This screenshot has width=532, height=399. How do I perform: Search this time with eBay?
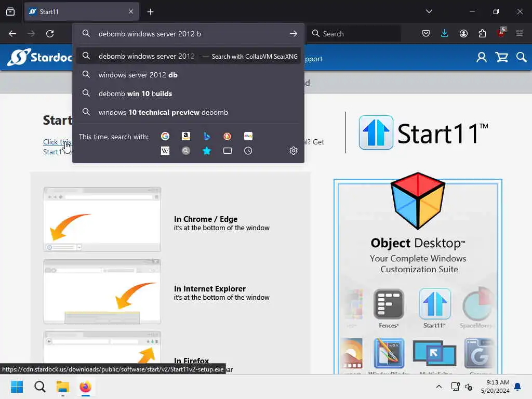[248, 136]
